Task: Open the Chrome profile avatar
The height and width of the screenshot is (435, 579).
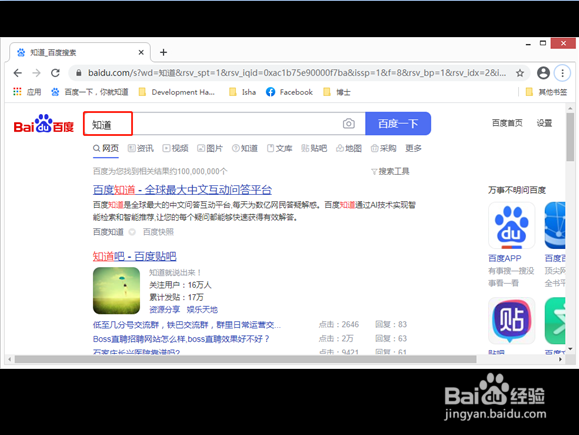Action: (543, 73)
